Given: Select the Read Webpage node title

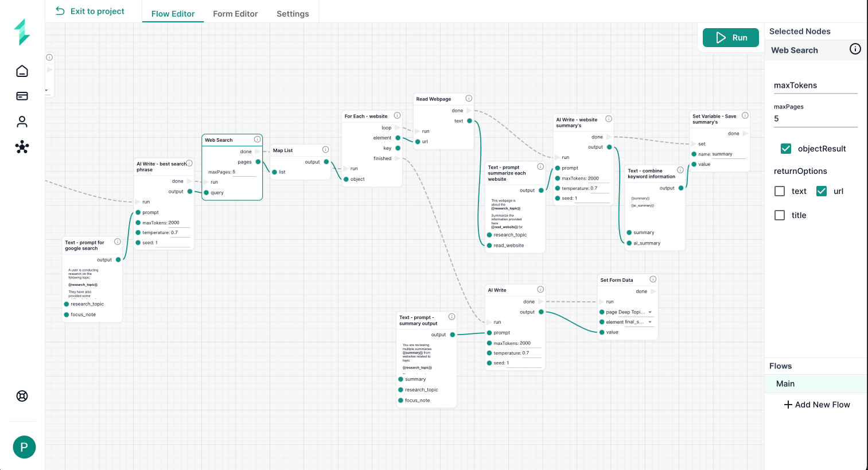Looking at the screenshot, I should pyautogui.click(x=434, y=99).
